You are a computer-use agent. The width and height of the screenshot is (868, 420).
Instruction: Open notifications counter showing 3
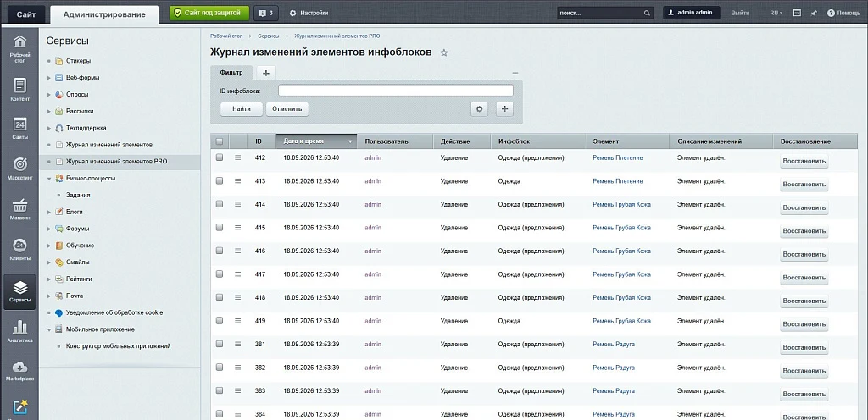click(265, 13)
